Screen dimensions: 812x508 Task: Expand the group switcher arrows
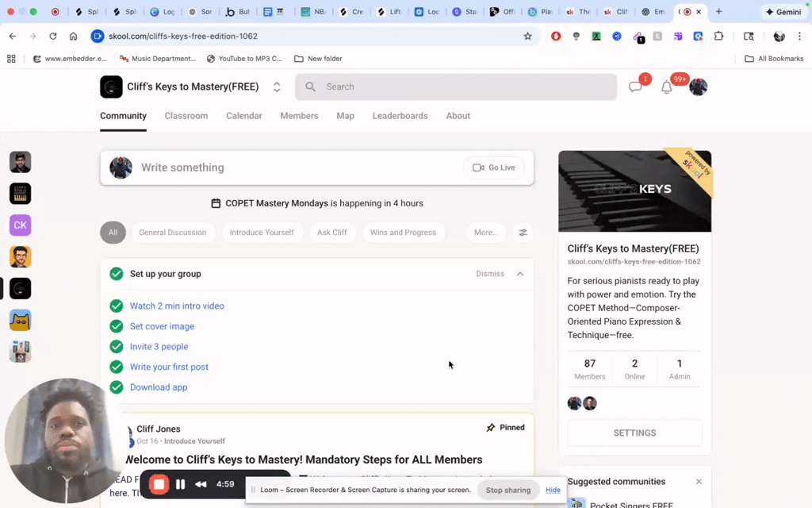point(277,87)
